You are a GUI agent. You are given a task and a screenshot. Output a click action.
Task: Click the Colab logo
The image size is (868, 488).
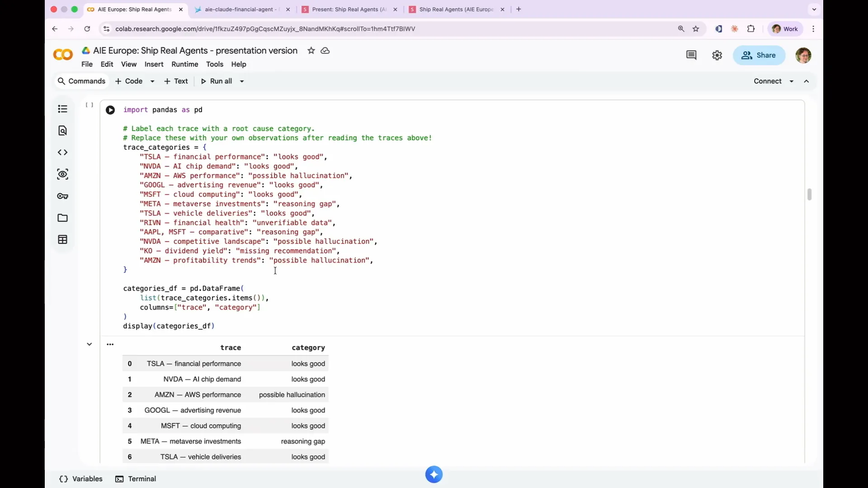tap(63, 55)
